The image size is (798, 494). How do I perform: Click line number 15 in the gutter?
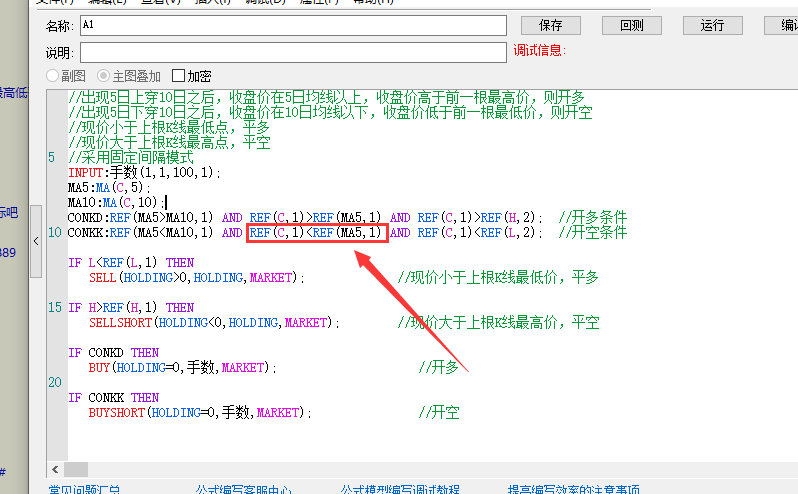coord(55,308)
